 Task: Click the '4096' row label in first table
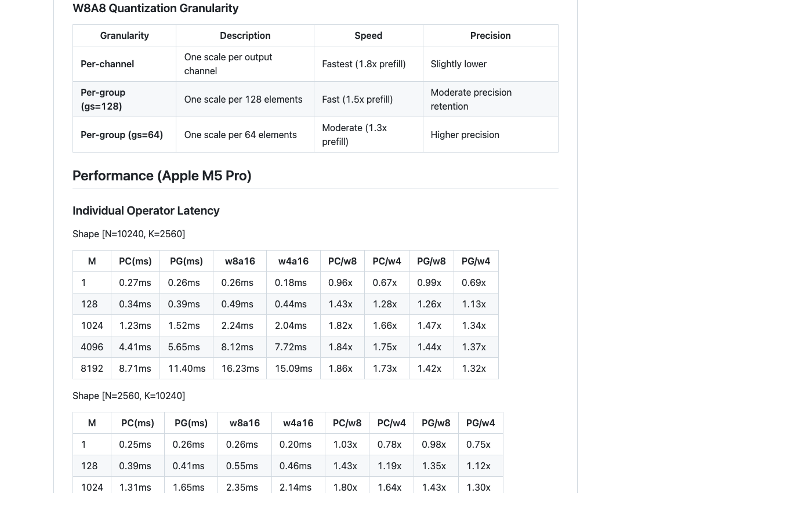click(x=92, y=347)
